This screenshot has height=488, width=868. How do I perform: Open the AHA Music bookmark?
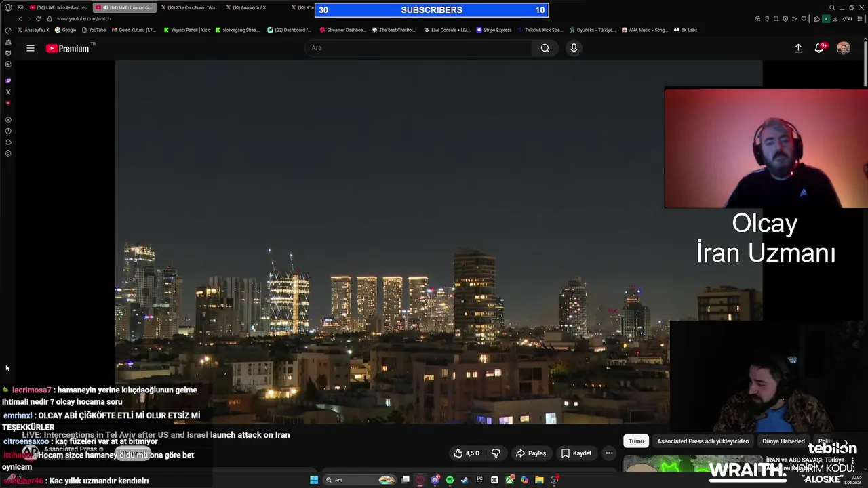coord(645,30)
